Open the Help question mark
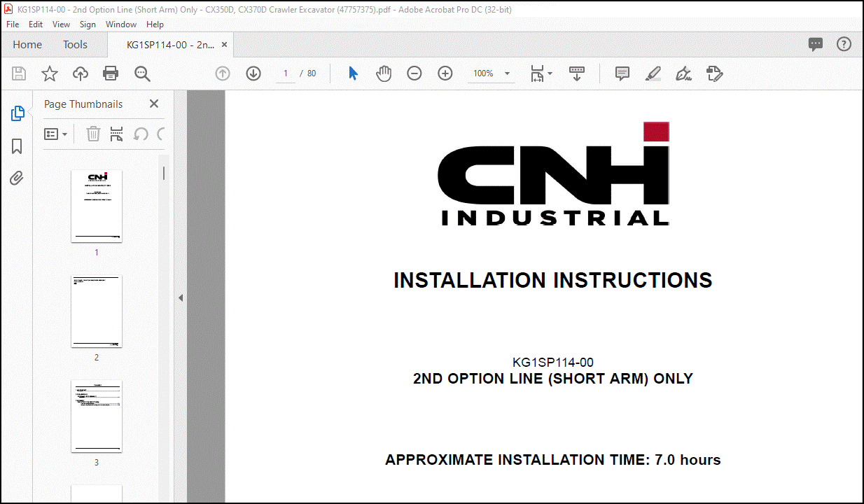 [844, 44]
